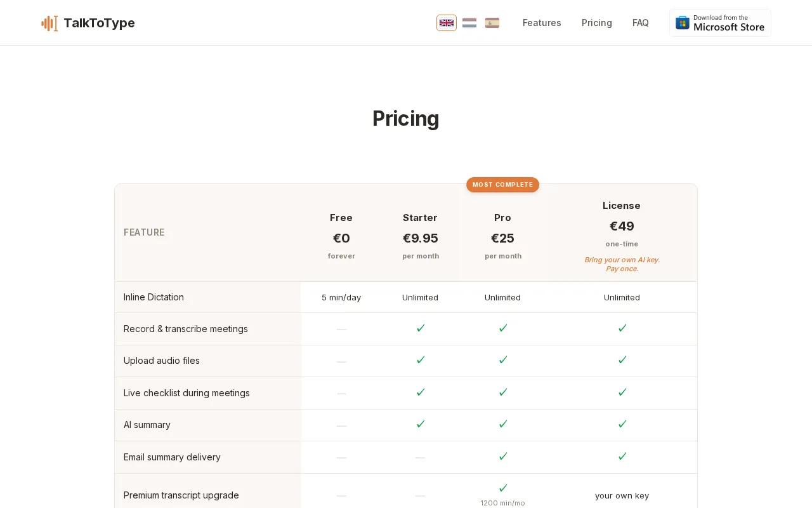The image size is (812, 508).
Task: Go to the Pricing nav link
Action: coord(597,23)
